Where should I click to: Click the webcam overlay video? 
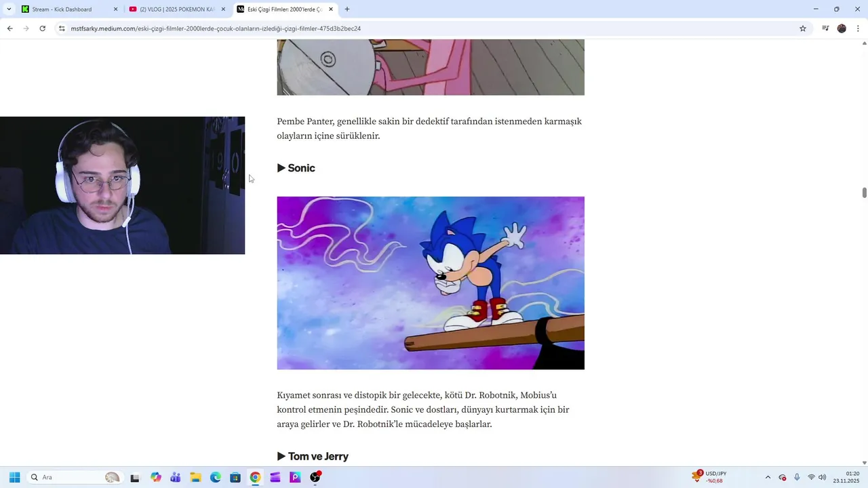(122, 186)
